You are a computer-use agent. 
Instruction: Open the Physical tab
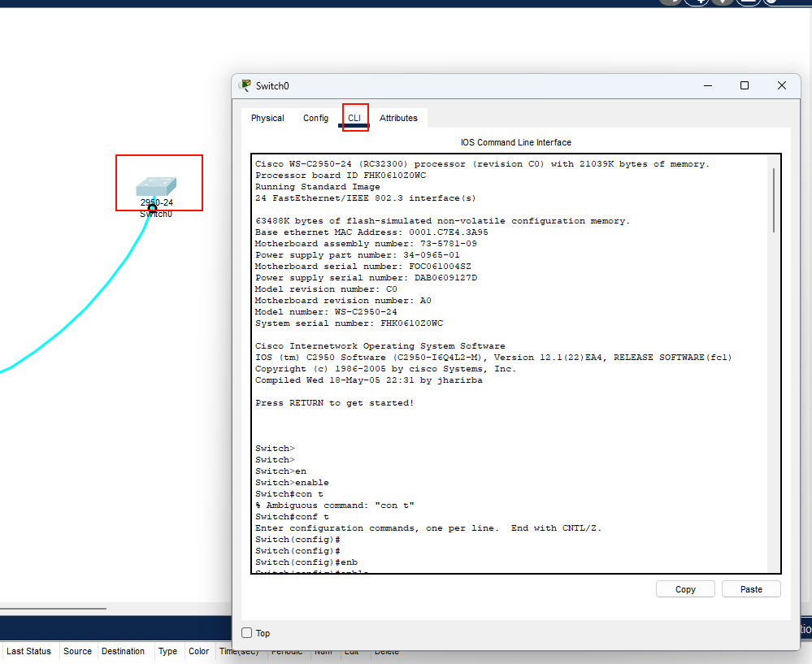(267, 118)
